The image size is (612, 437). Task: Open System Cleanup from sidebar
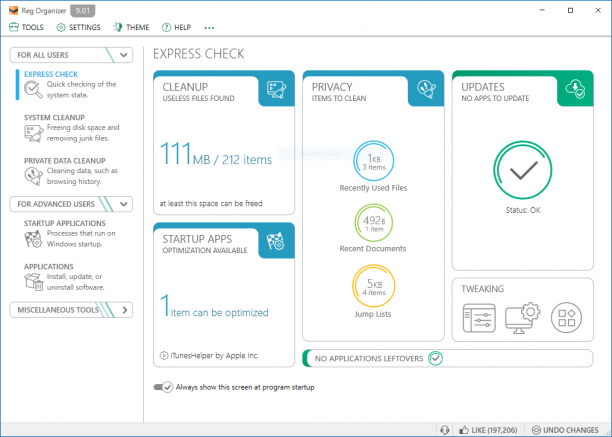click(x=71, y=128)
